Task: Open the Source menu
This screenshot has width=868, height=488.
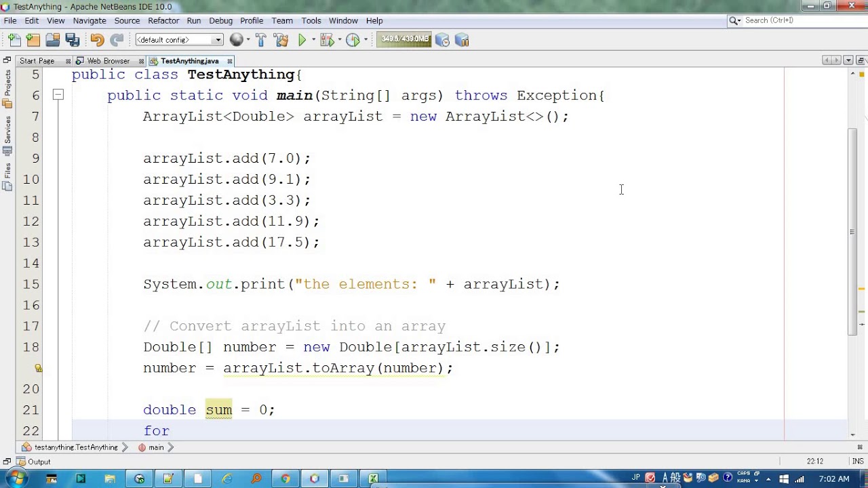Action: 127,20
